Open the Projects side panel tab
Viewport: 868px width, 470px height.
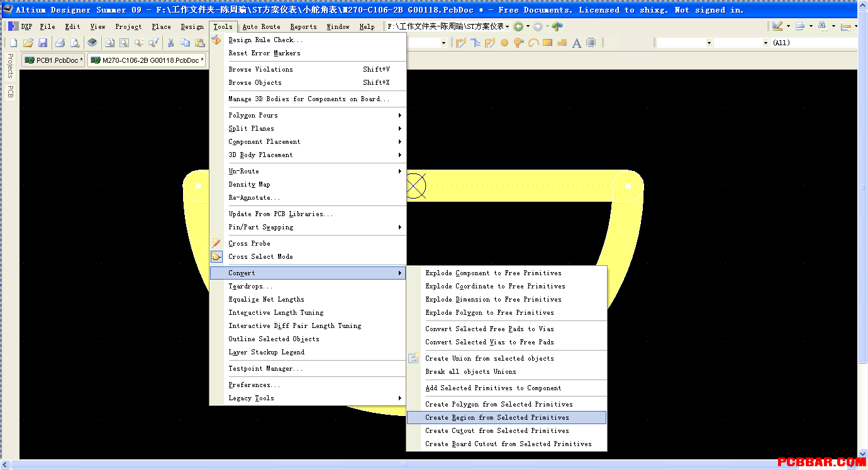click(x=10, y=66)
